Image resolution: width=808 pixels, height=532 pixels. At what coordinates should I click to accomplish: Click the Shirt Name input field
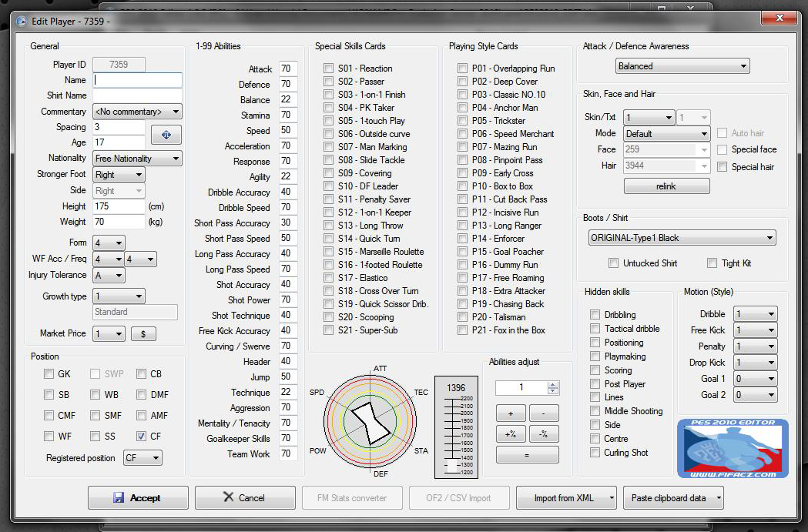click(138, 95)
